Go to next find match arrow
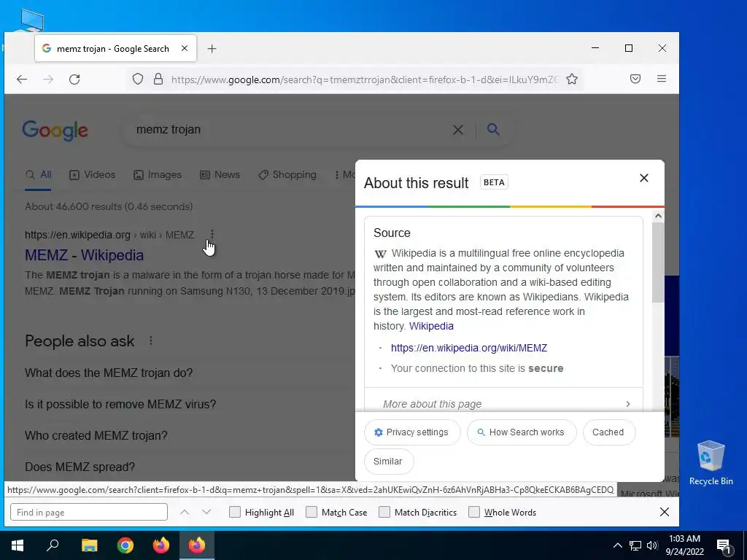Image resolution: width=747 pixels, height=560 pixels. click(206, 513)
